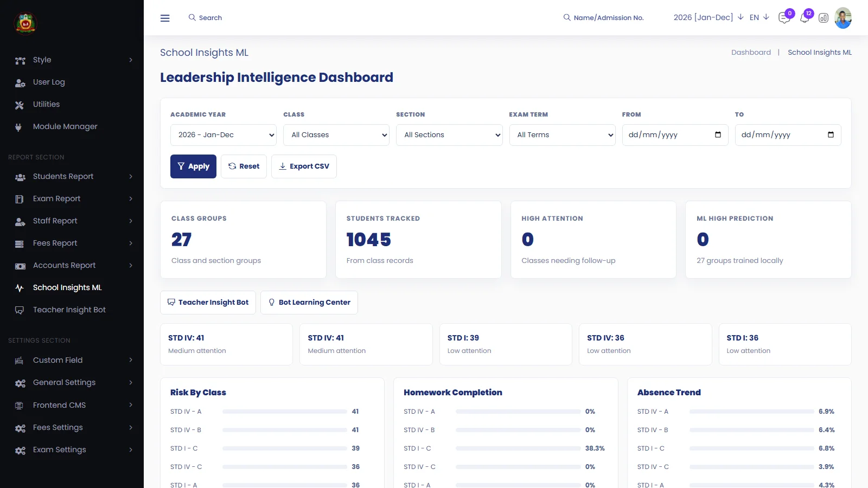The image size is (868, 488).
Task: Expand Students Report chevron
Action: pyautogui.click(x=131, y=177)
